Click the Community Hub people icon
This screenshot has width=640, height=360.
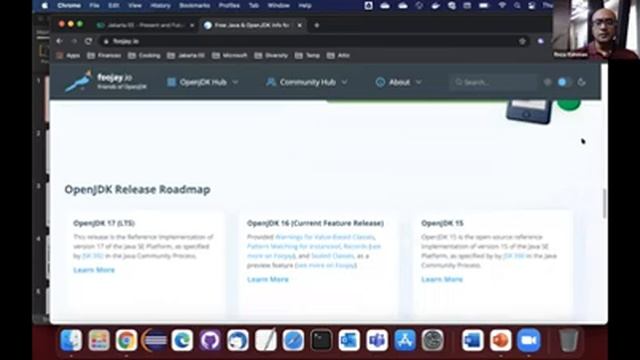pyautogui.click(x=271, y=82)
